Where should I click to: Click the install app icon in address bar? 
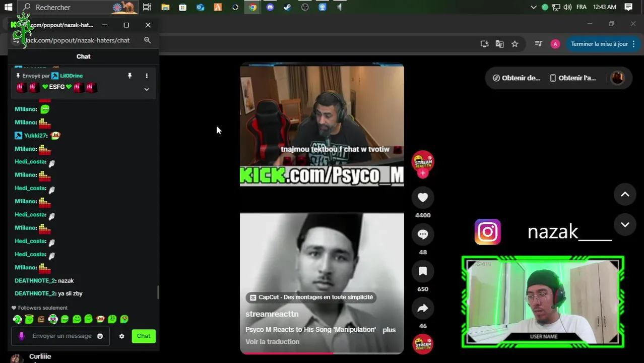(x=484, y=44)
